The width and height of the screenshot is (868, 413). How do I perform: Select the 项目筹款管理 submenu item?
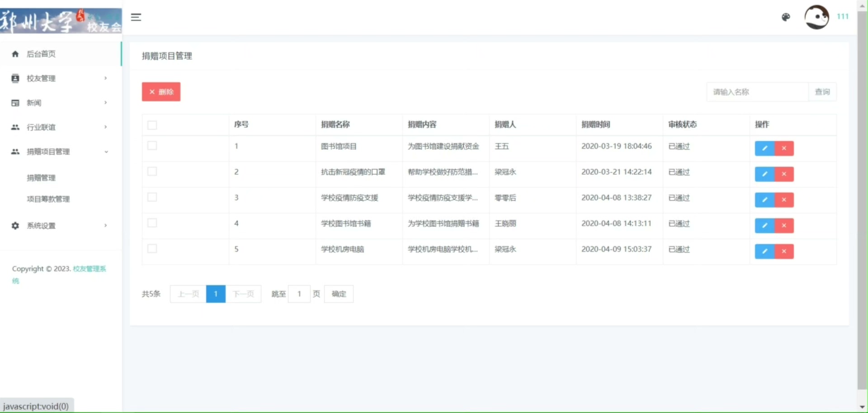(48, 199)
